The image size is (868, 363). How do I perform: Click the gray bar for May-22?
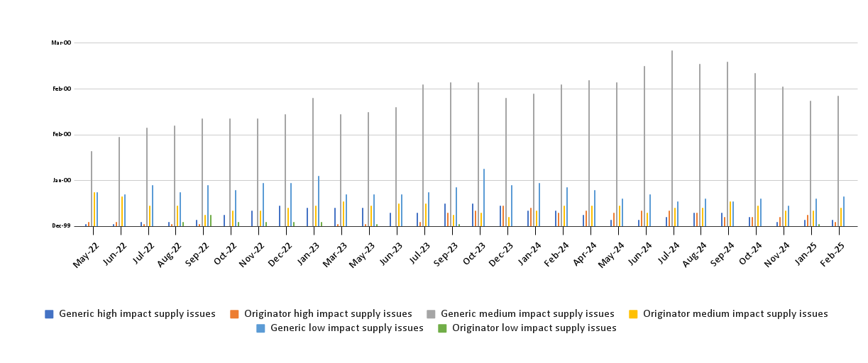(92, 189)
